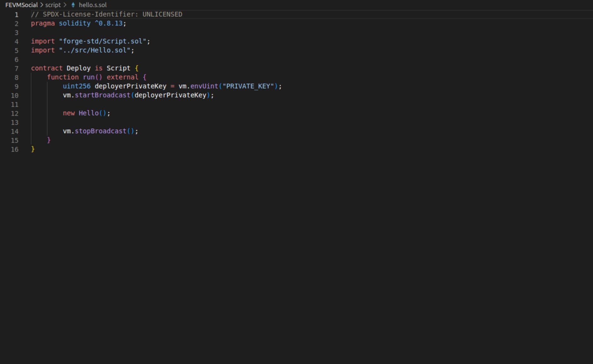Image resolution: width=593 pixels, height=364 pixels.
Task: Click the 'function' keyword
Action: pos(63,77)
